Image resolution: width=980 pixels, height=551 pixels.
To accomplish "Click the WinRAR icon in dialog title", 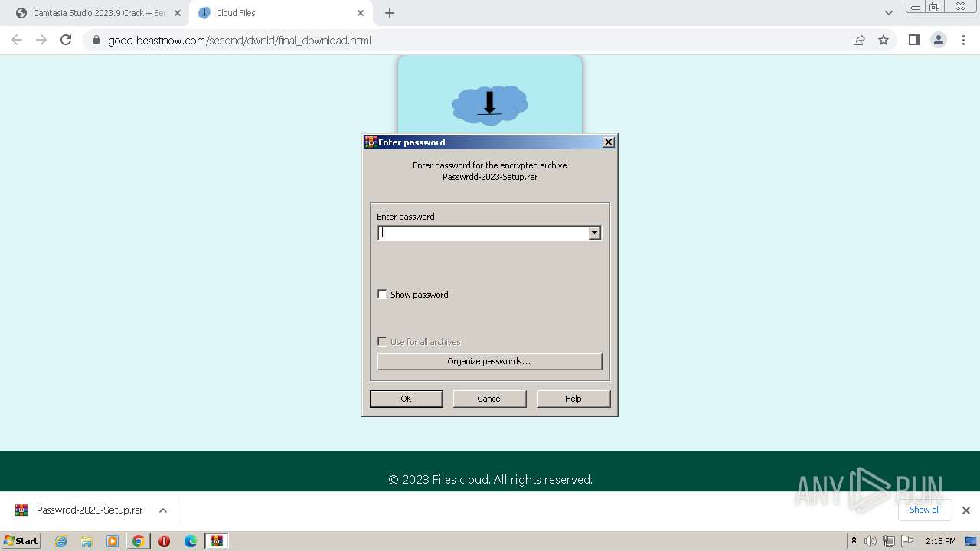I will click(x=371, y=142).
